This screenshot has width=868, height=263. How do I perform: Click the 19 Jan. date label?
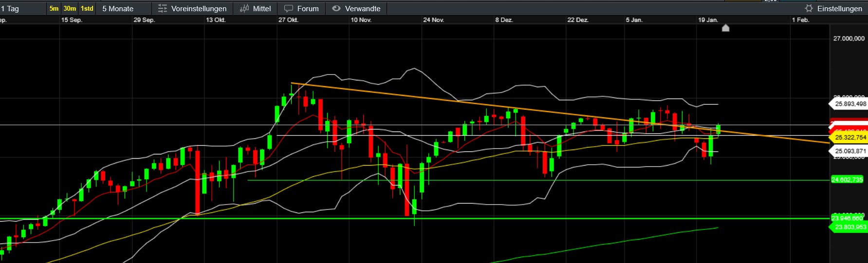click(708, 20)
